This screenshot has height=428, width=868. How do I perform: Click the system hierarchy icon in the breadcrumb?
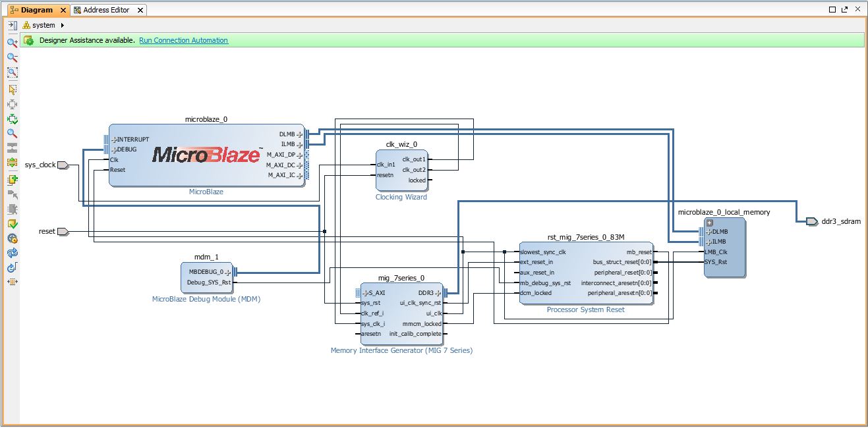coord(27,25)
